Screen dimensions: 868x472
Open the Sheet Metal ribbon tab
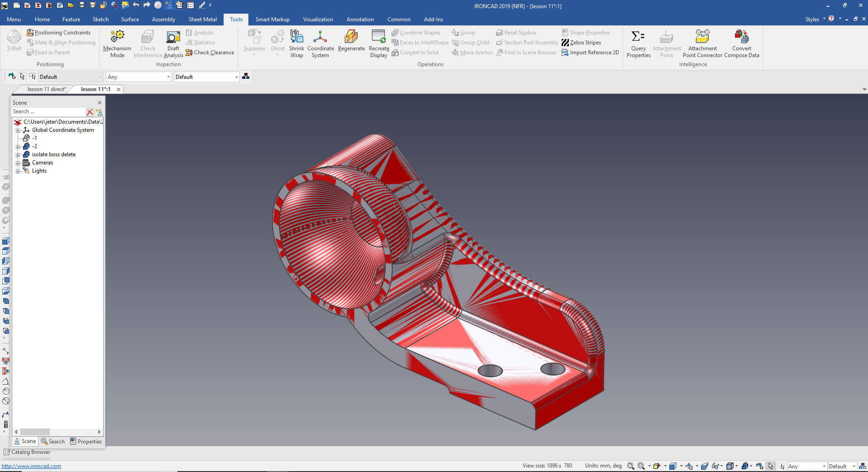202,19
